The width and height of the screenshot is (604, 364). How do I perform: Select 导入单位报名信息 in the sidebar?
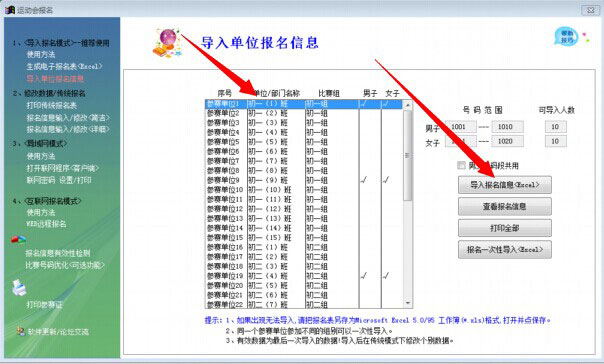pyautogui.click(x=55, y=79)
